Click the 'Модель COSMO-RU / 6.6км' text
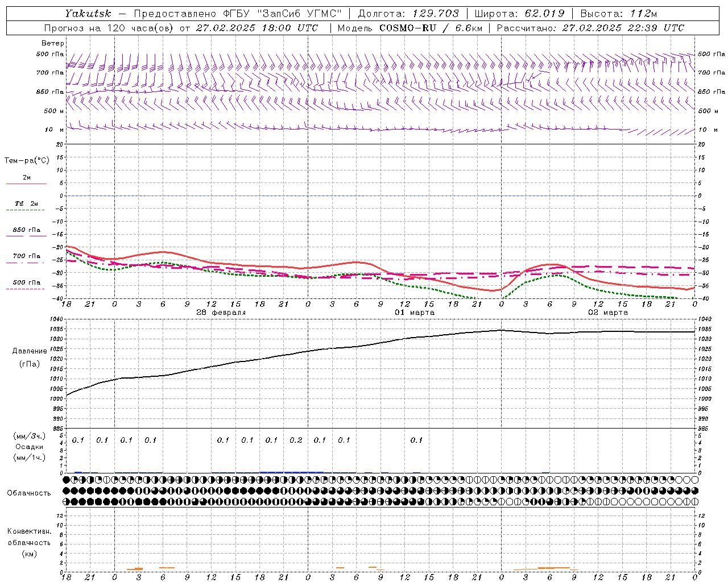 (409, 28)
